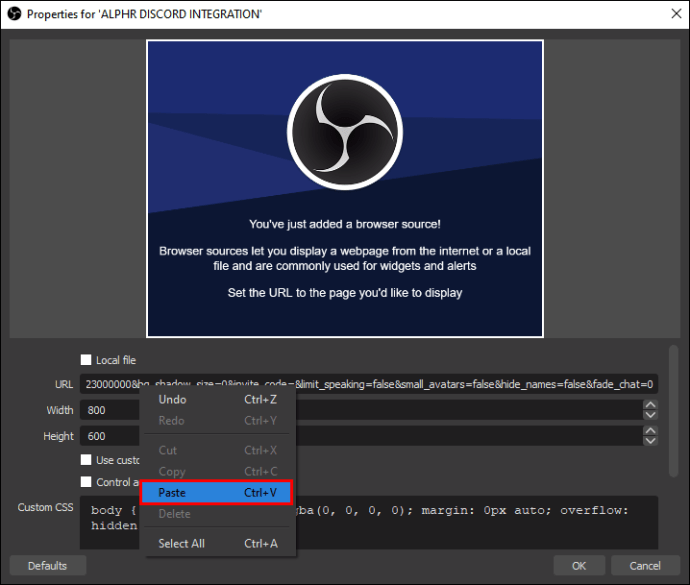Click the "You've just added a browser source!" text
The image size is (690, 585).
(x=345, y=224)
